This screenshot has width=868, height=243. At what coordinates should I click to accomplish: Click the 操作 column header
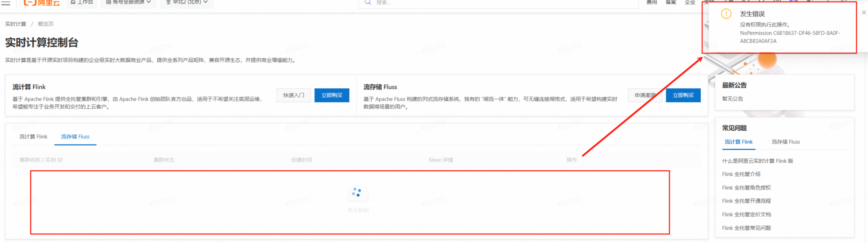coord(572,160)
